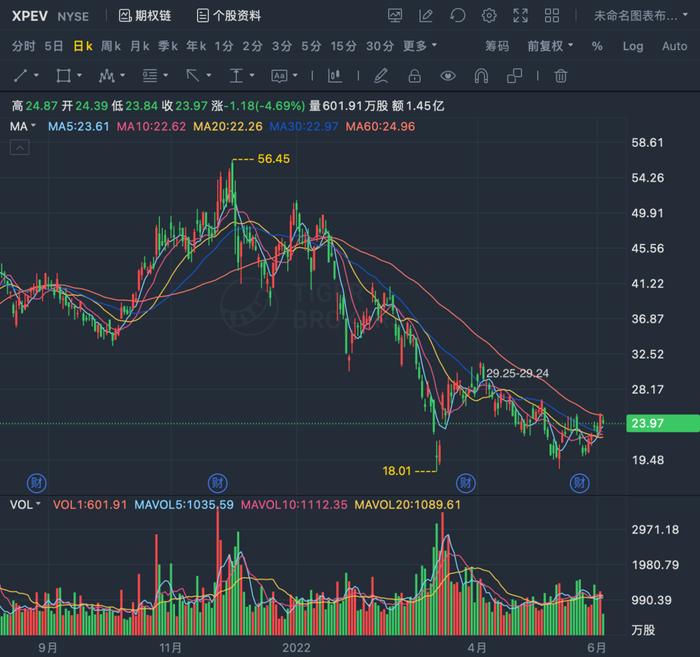The image size is (700, 657).
Task: Click the 财 earnings marker near 4月
Action: (x=466, y=483)
